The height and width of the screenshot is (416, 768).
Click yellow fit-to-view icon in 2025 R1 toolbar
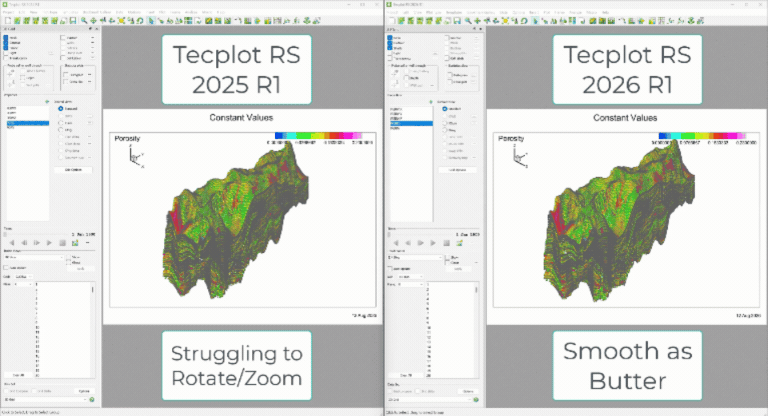pos(121,21)
